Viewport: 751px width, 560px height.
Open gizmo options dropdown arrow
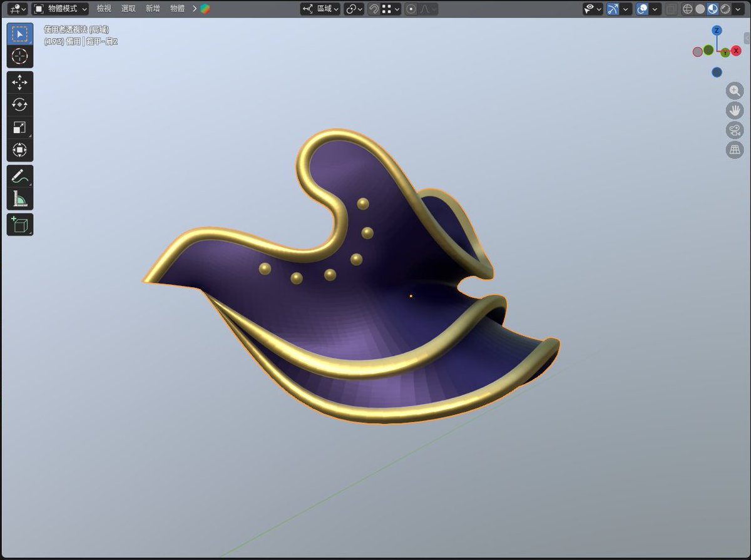pos(626,9)
